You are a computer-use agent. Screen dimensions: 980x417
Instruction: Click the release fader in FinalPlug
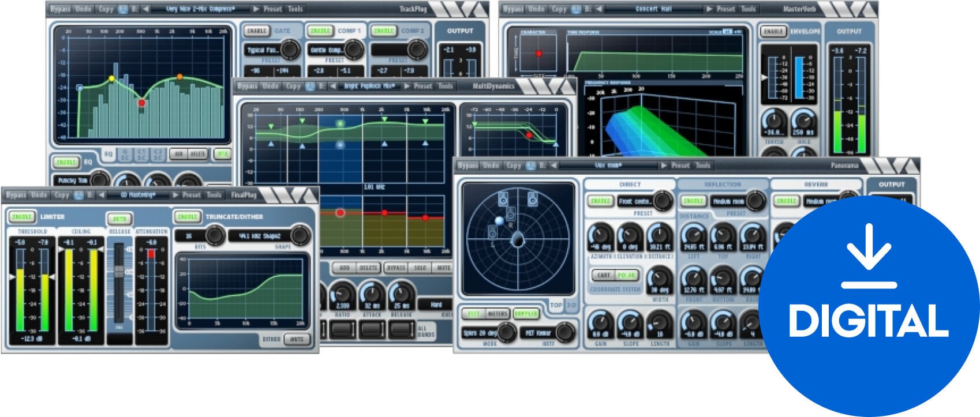(119, 271)
